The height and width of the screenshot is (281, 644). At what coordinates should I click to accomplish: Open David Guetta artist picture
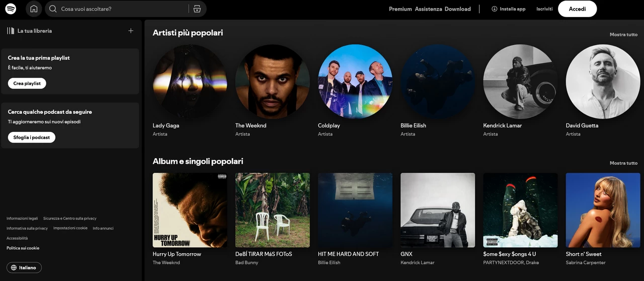603,82
